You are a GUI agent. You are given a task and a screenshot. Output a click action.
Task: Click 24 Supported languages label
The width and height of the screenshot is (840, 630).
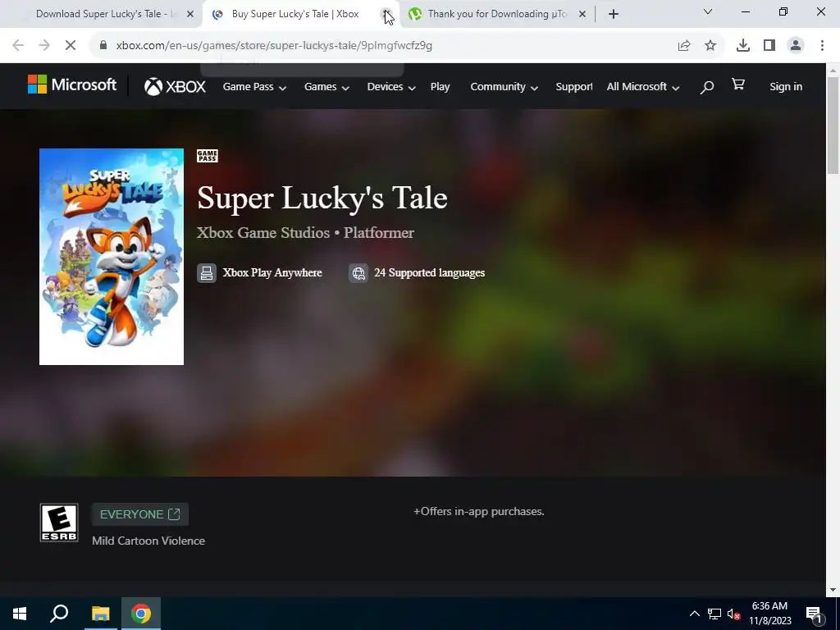pyautogui.click(x=430, y=272)
